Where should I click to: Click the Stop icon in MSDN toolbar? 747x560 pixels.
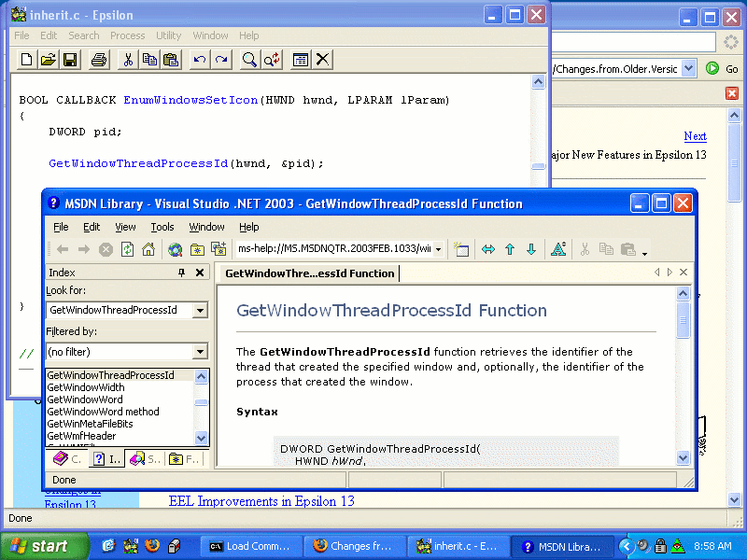click(106, 249)
